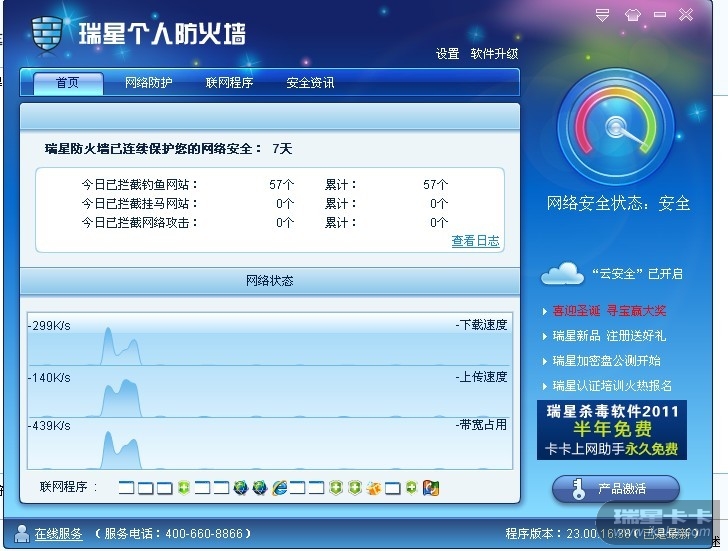Viewport: 728px width, 551px height.
Task: Go to the 安全资讯 tab
Action: click(x=310, y=83)
